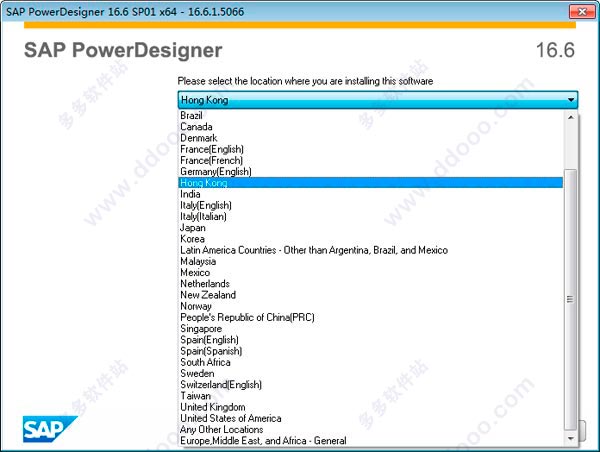Select Europe, Middle East, and Africa - General

click(371, 441)
